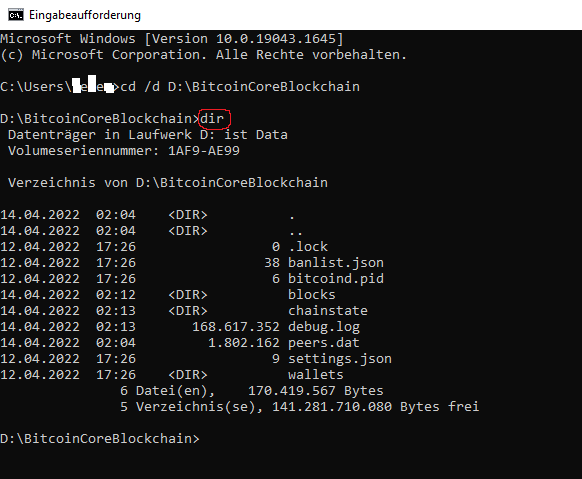Click the debug.log file name
The height and width of the screenshot is (479, 582).
pos(324,327)
